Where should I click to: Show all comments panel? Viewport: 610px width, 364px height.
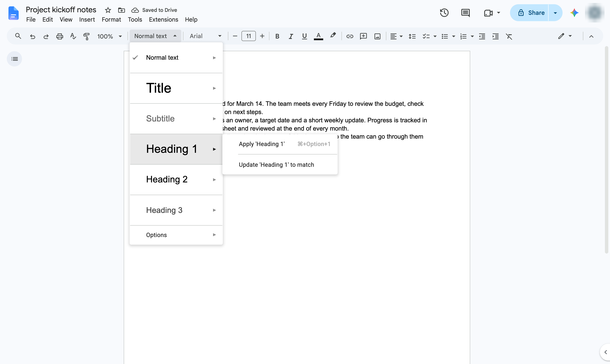[x=465, y=13]
